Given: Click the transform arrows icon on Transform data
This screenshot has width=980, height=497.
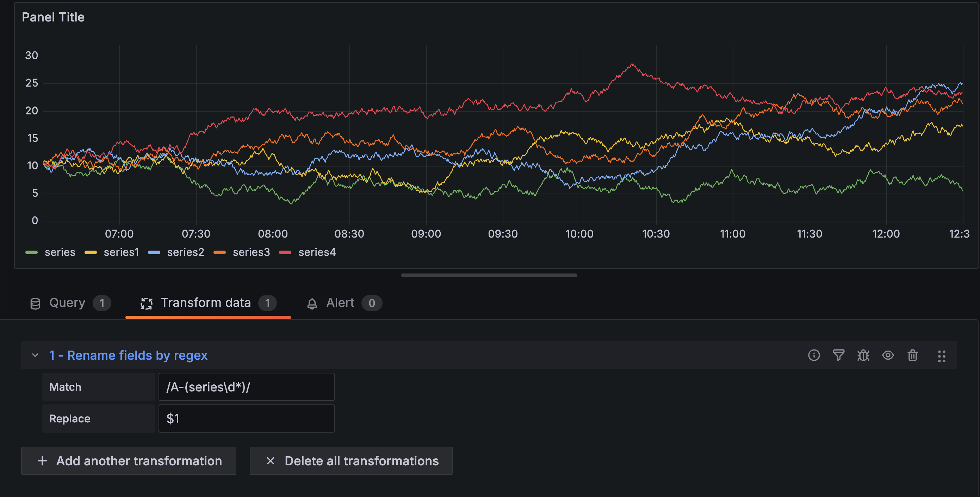Looking at the screenshot, I should pos(147,303).
